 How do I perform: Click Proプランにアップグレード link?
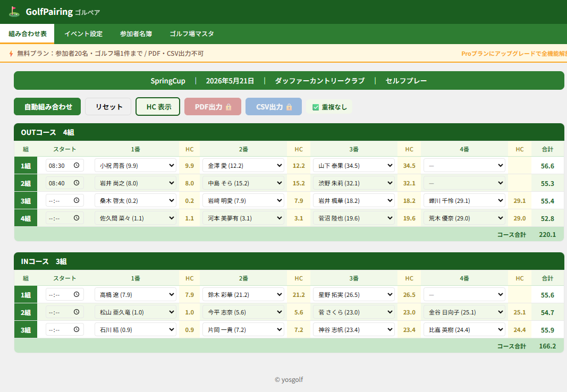point(514,54)
